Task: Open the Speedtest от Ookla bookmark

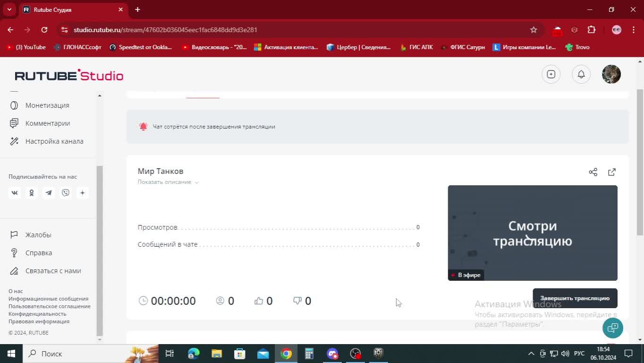Action: pyautogui.click(x=140, y=47)
